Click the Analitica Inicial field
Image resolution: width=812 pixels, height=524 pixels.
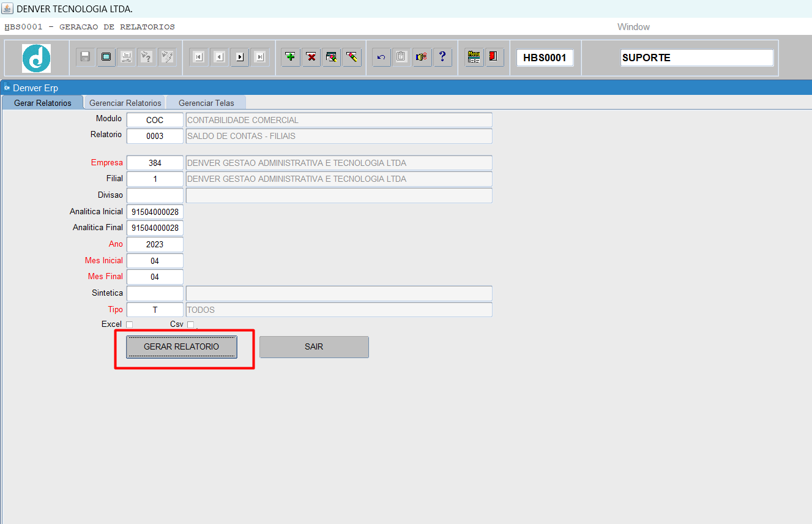155,212
